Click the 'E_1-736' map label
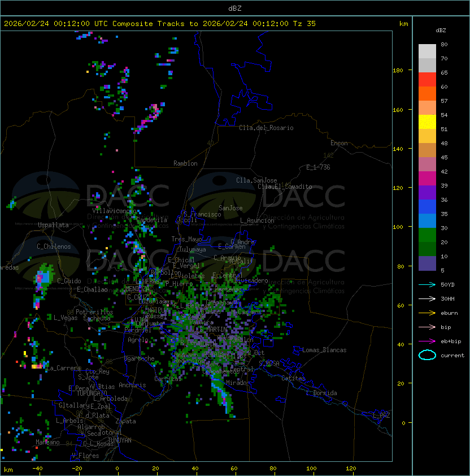This screenshot has height=476, width=470. pyautogui.click(x=318, y=167)
